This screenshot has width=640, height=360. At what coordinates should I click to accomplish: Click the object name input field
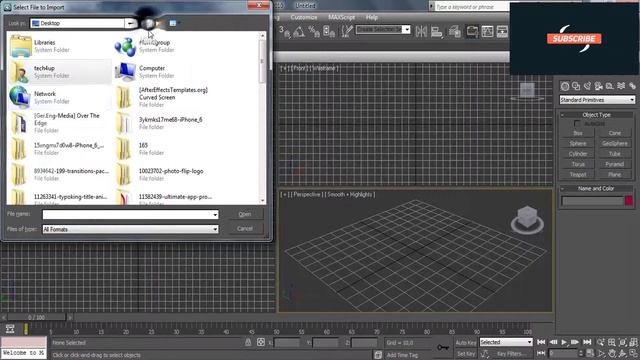[593, 200]
